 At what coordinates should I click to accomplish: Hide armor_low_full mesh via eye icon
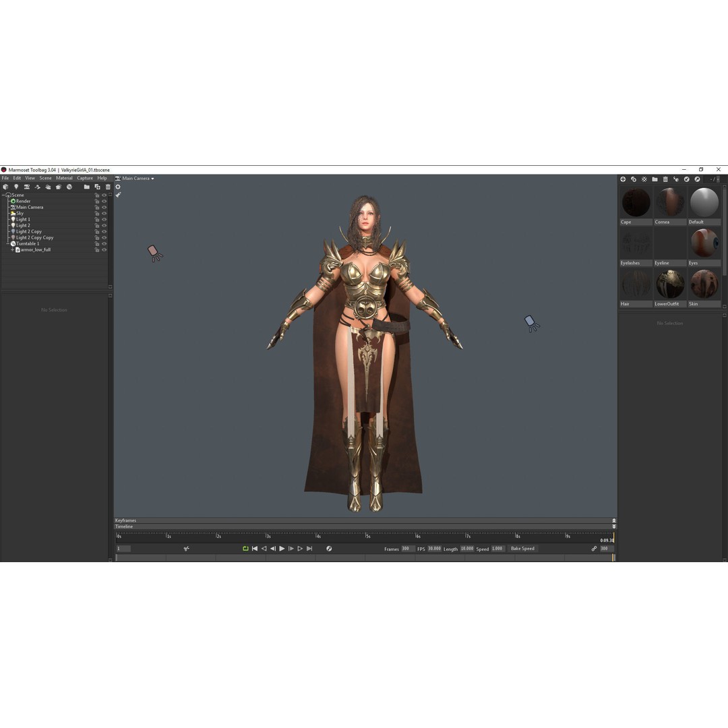104,250
